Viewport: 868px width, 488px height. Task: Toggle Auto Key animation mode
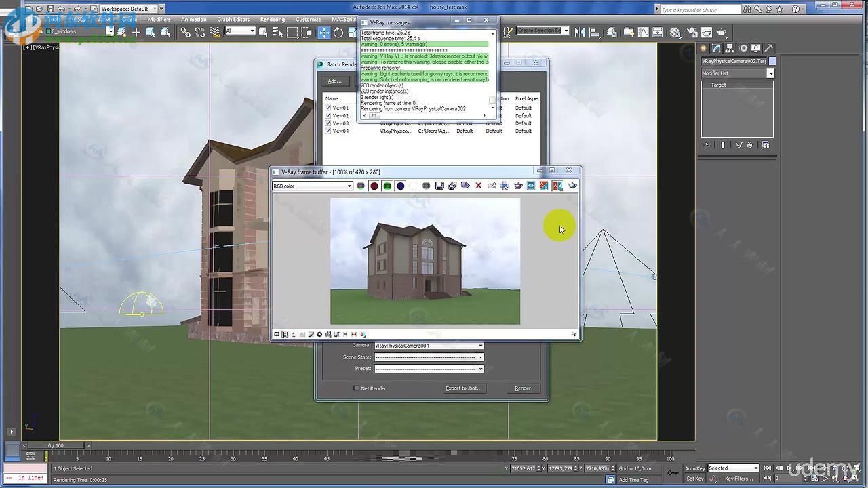click(x=694, y=468)
